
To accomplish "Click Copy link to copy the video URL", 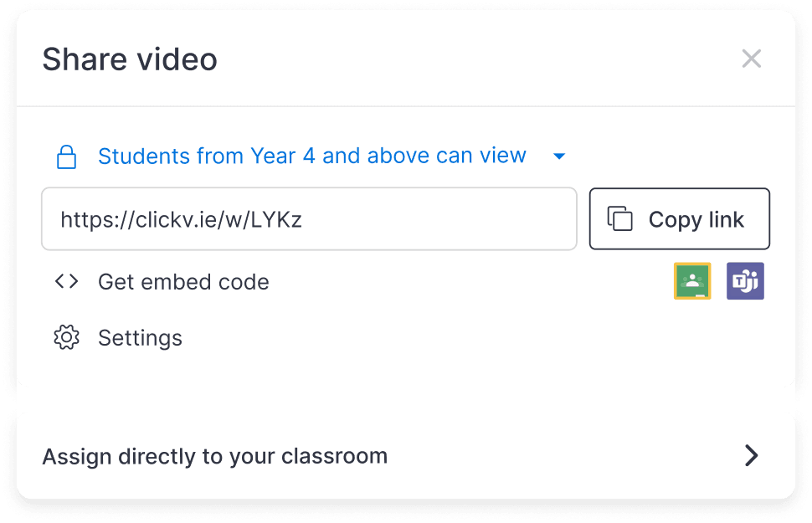I will click(680, 218).
